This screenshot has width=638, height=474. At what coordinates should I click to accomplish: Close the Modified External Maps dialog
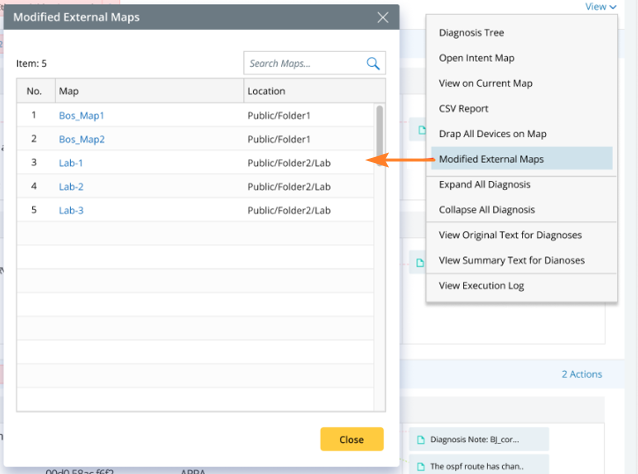pyautogui.click(x=383, y=17)
